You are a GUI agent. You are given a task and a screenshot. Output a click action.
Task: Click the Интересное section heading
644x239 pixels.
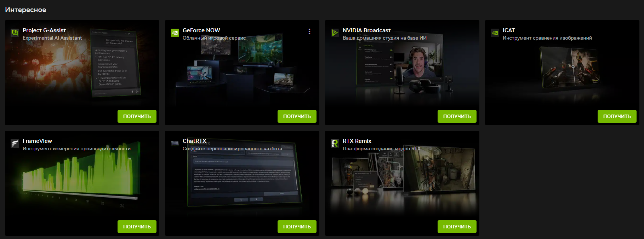(x=25, y=10)
